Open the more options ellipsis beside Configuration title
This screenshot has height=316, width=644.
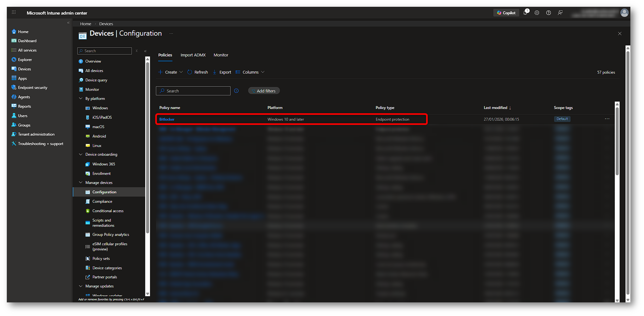tap(171, 33)
